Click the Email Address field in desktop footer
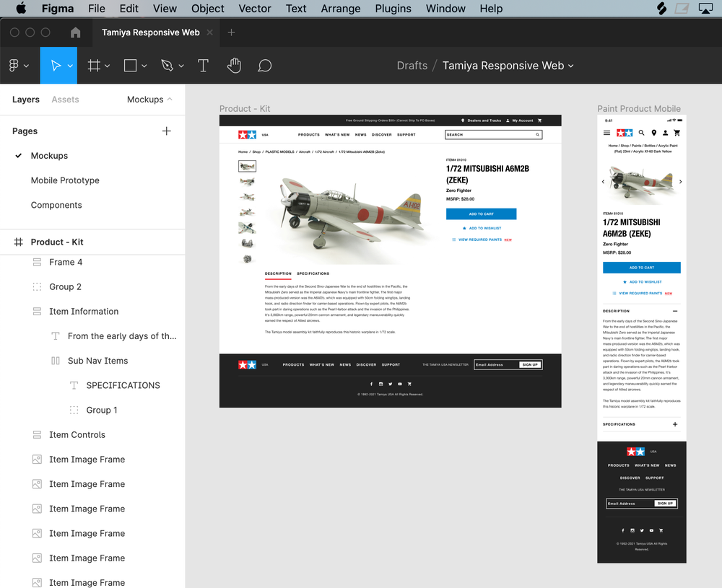Viewport: 722px width, 588px height. tap(497, 365)
